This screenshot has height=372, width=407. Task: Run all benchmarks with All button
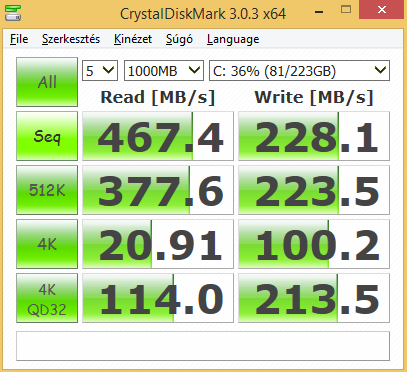tap(47, 82)
